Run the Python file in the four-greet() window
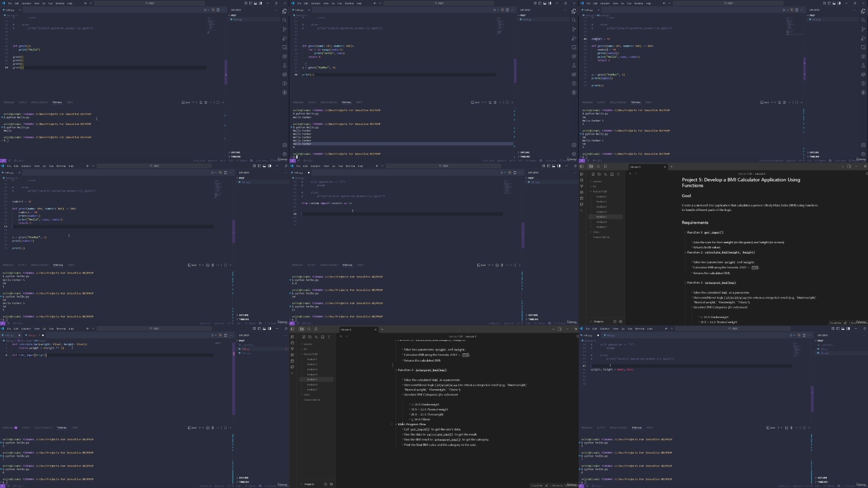Screen dimensions: 868x488 [205, 10]
